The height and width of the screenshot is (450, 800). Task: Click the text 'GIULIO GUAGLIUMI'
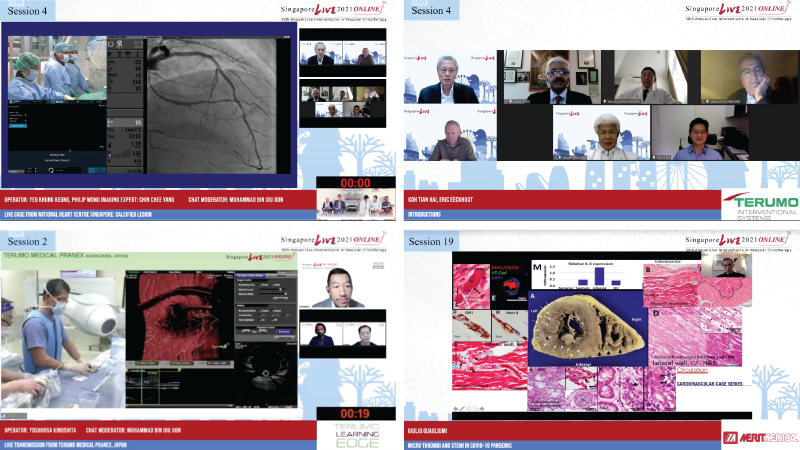428,431
